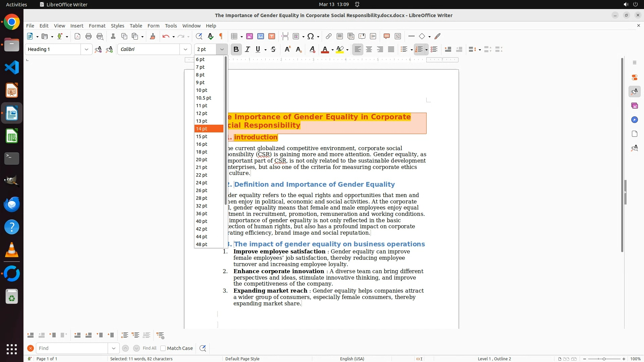Image resolution: width=644 pixels, height=362 pixels.
Task: Open the Find field history dropdown
Action: 113,348
